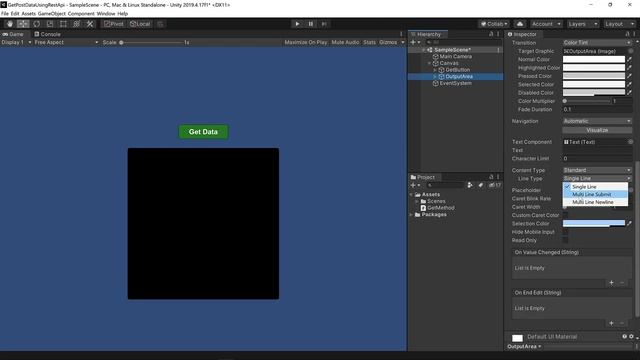
Task: Select the Transform tool
Action: 77,24
